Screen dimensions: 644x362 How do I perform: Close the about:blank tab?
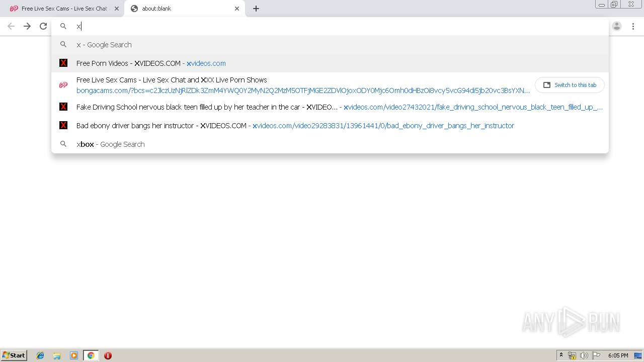(x=237, y=9)
